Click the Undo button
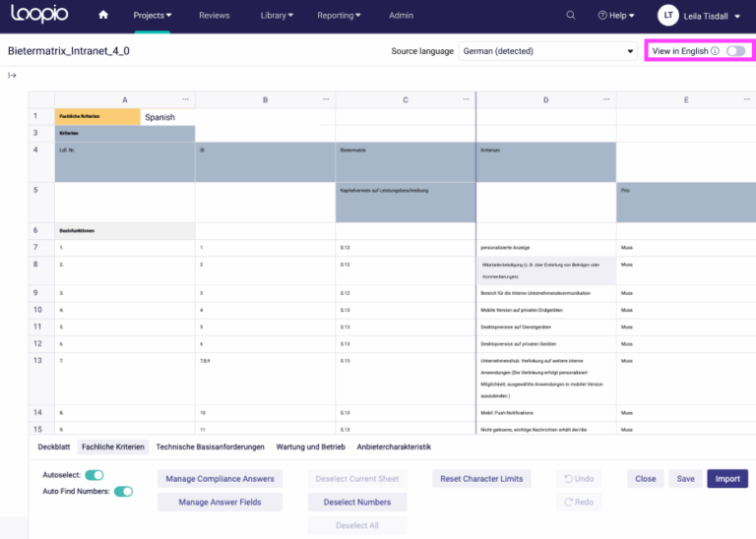The width and height of the screenshot is (756, 539). pos(579,479)
